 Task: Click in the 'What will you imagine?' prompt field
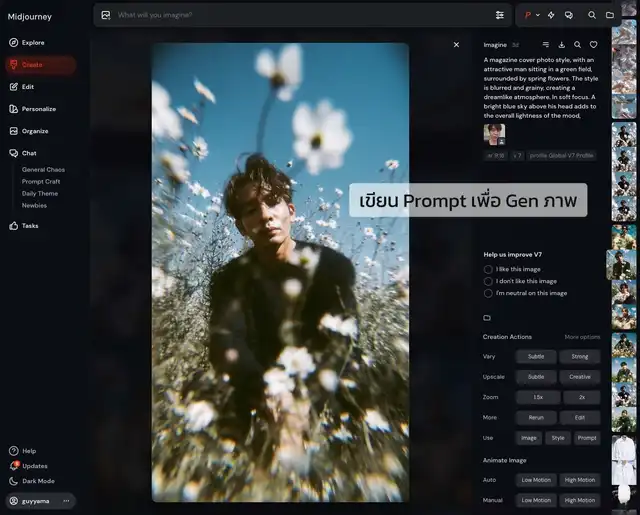300,15
